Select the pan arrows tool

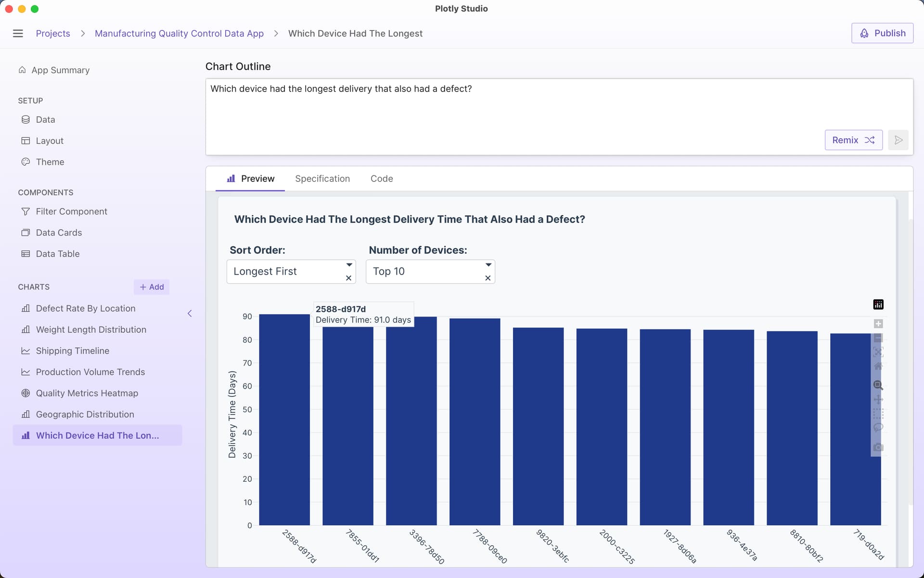[878, 399]
